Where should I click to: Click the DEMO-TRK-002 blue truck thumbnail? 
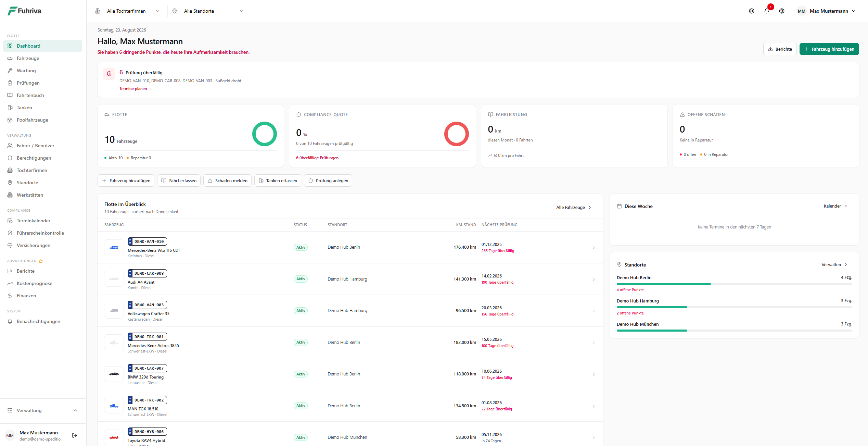pos(114,406)
